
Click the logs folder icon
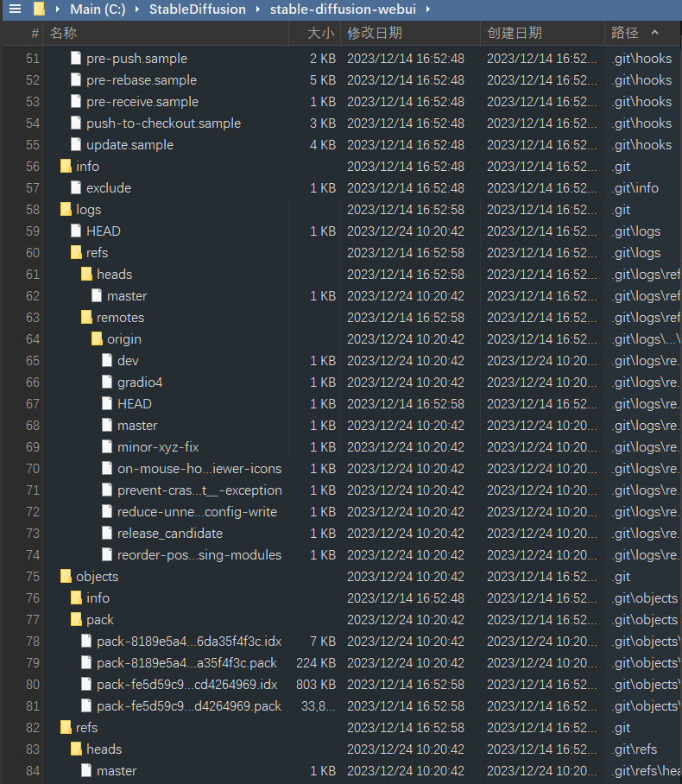coord(66,209)
